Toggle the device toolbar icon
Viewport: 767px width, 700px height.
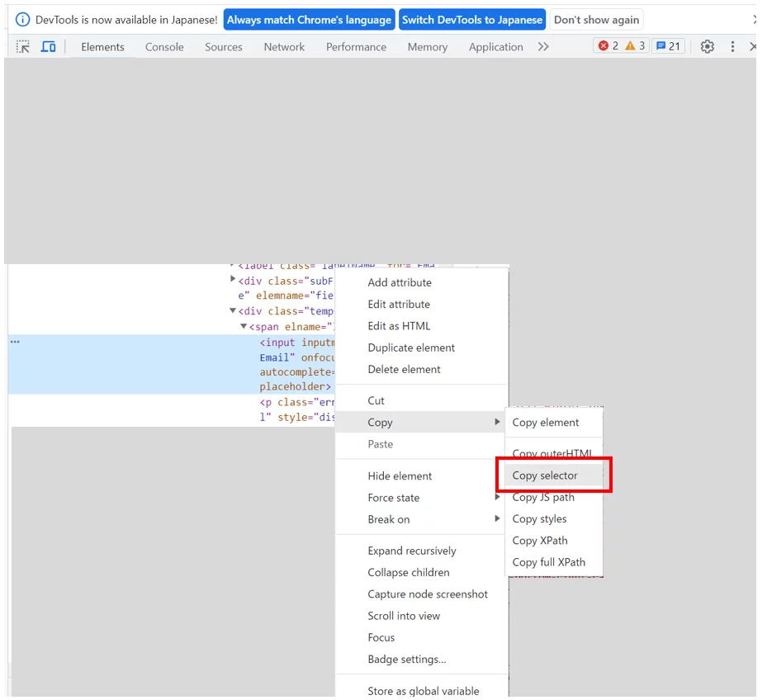click(x=49, y=47)
